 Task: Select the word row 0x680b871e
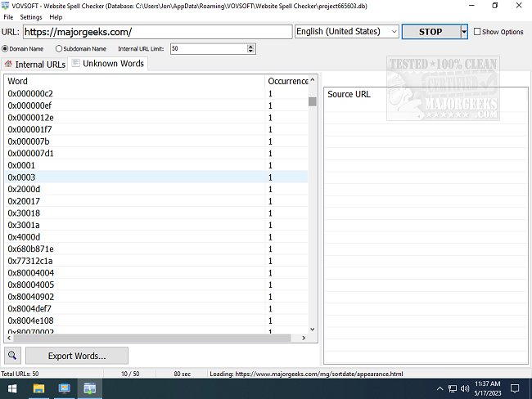[x=156, y=249]
